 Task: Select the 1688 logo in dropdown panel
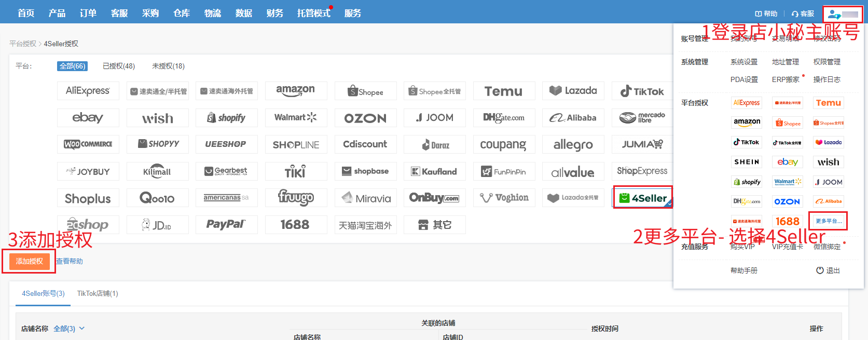tap(788, 221)
